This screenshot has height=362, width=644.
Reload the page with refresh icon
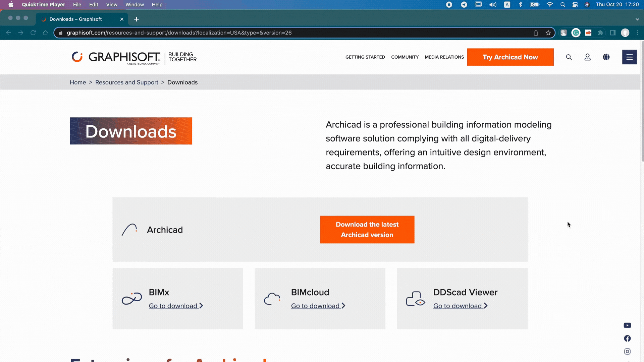click(x=33, y=33)
